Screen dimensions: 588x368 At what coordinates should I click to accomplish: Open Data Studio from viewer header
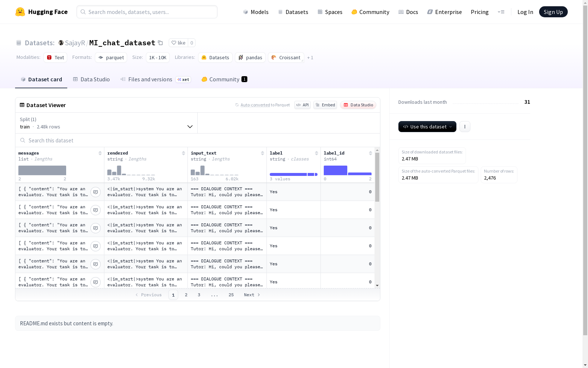tap(358, 105)
